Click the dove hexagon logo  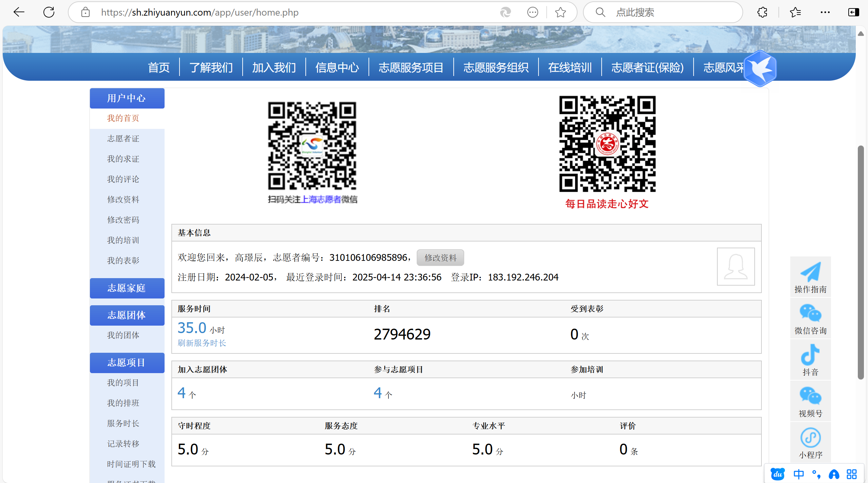point(760,68)
